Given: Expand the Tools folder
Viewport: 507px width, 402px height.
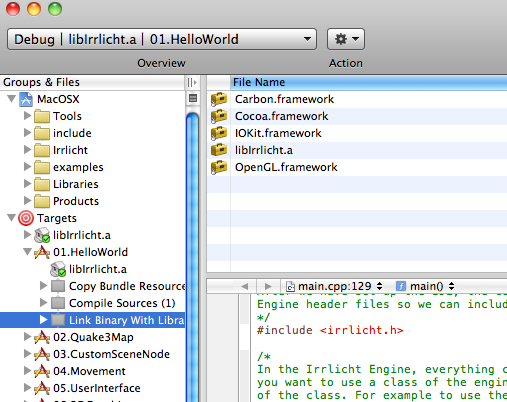Looking at the screenshot, I should pyautogui.click(x=27, y=116).
